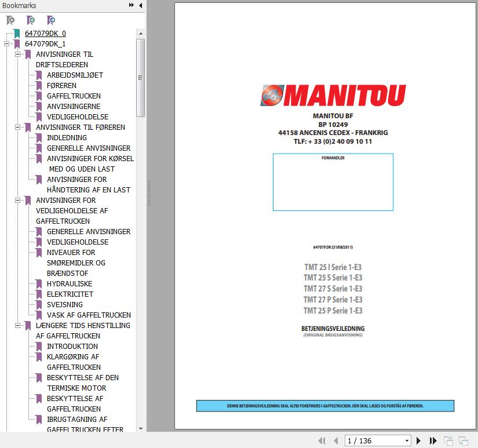The height and width of the screenshot is (448, 478).
Task: Click the TMT 25 I Serie 1-E3 text
Action: pyautogui.click(x=333, y=267)
